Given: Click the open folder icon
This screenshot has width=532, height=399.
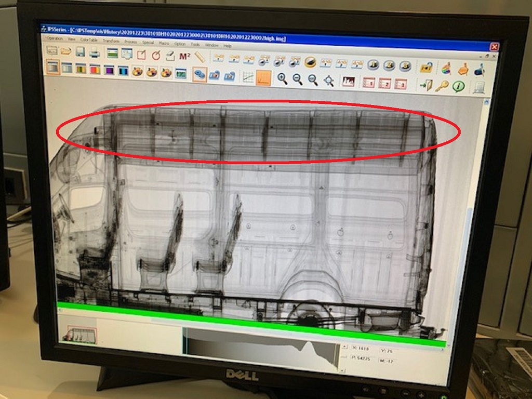Looking at the screenshot, I should tap(65, 51).
